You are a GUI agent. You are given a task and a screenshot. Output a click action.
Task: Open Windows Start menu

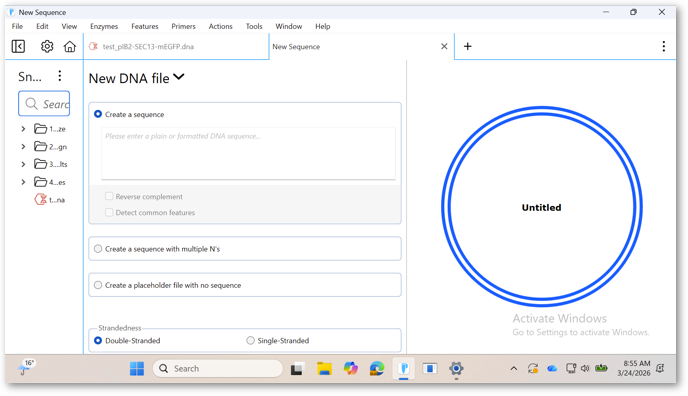pyautogui.click(x=137, y=369)
